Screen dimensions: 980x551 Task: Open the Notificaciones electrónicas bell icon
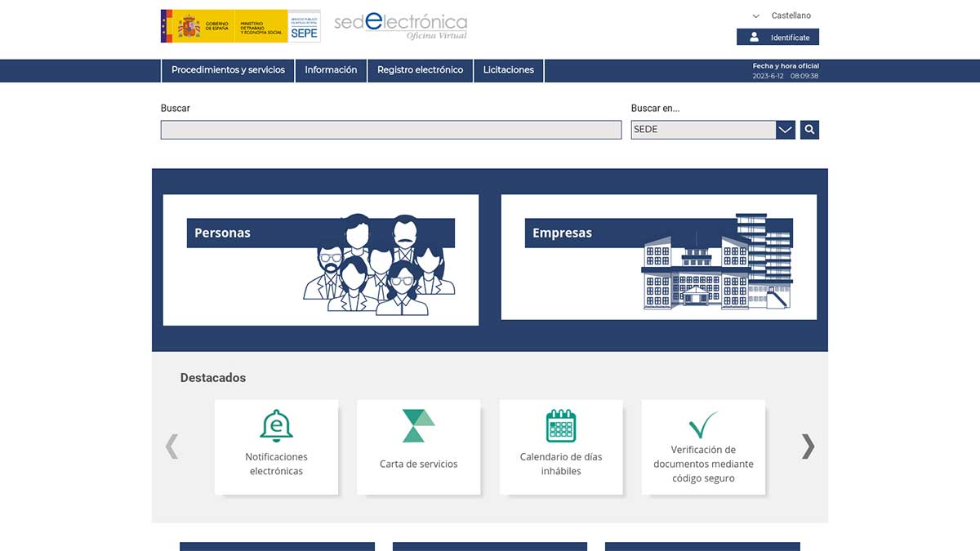click(276, 426)
